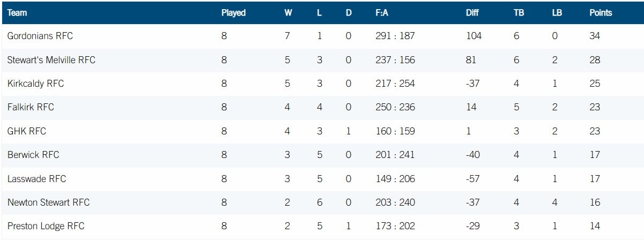Click the Diff column header

coord(472,13)
